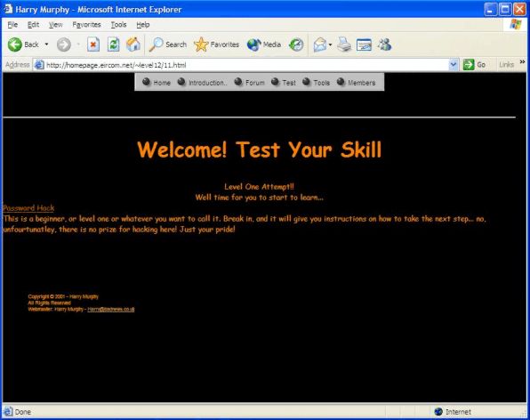
Task: Open the Favorites menu
Action: pos(86,25)
